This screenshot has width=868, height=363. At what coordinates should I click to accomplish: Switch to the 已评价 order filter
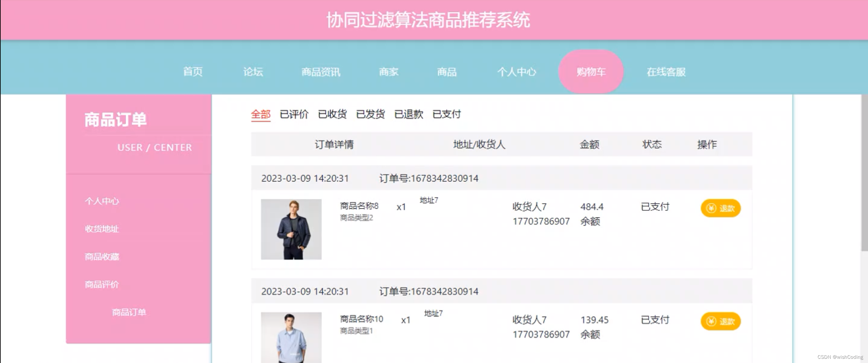click(x=294, y=114)
